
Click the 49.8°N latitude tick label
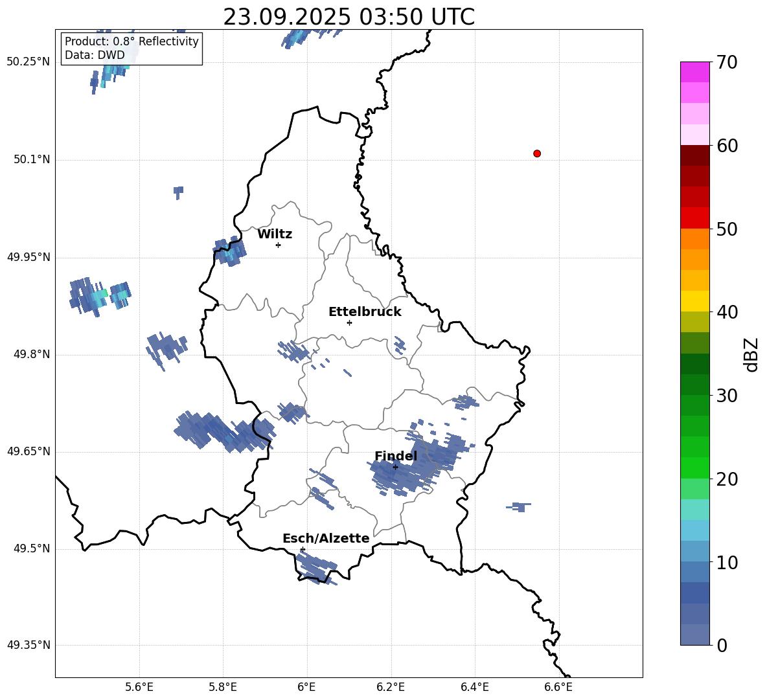coord(32,354)
